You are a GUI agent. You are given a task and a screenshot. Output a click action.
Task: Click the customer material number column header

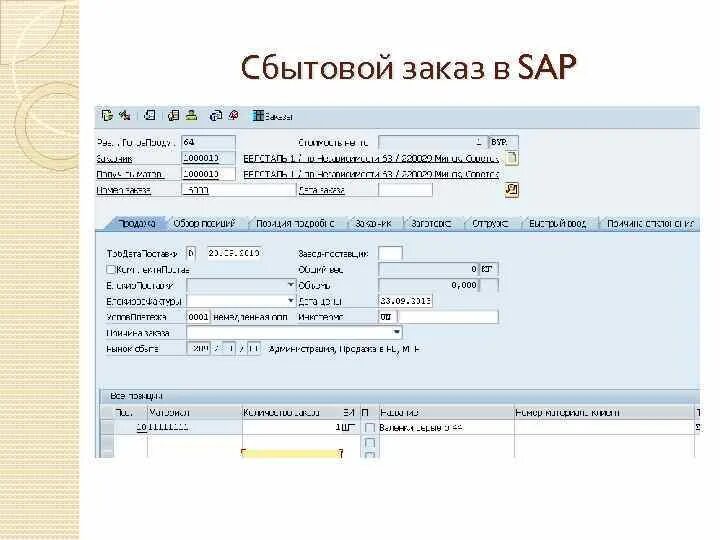(x=604, y=412)
